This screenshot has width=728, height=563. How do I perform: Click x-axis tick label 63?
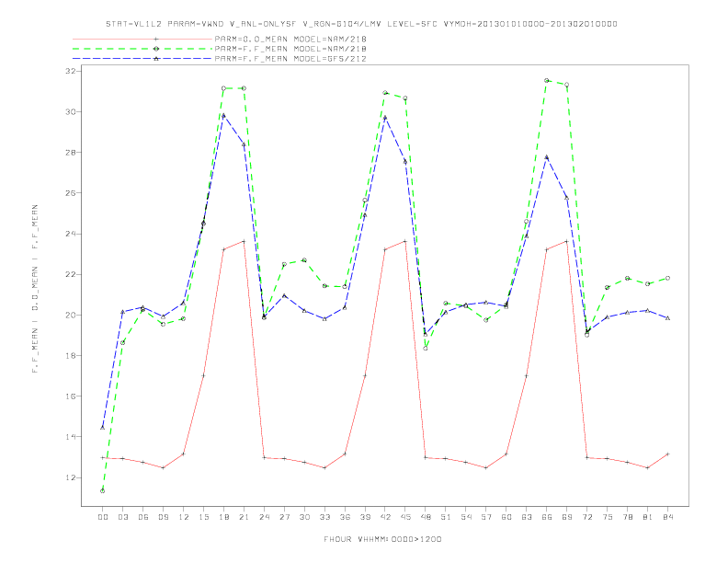527,517
